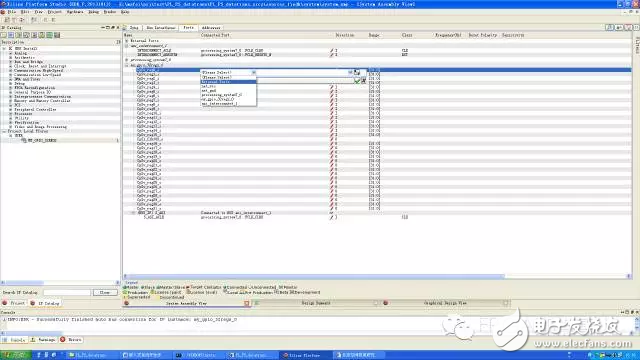Choose External Ports in the dropdown list
Screen dimensions: 640x360
click(x=228, y=82)
